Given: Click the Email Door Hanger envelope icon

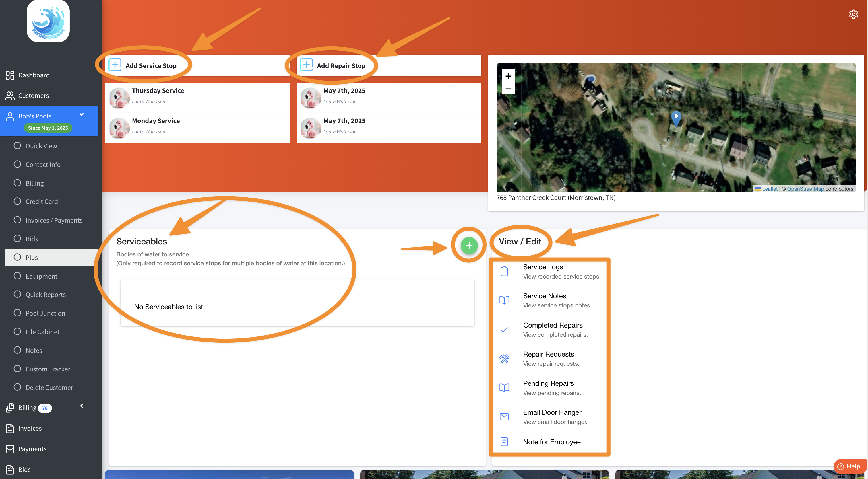Looking at the screenshot, I should point(504,417).
